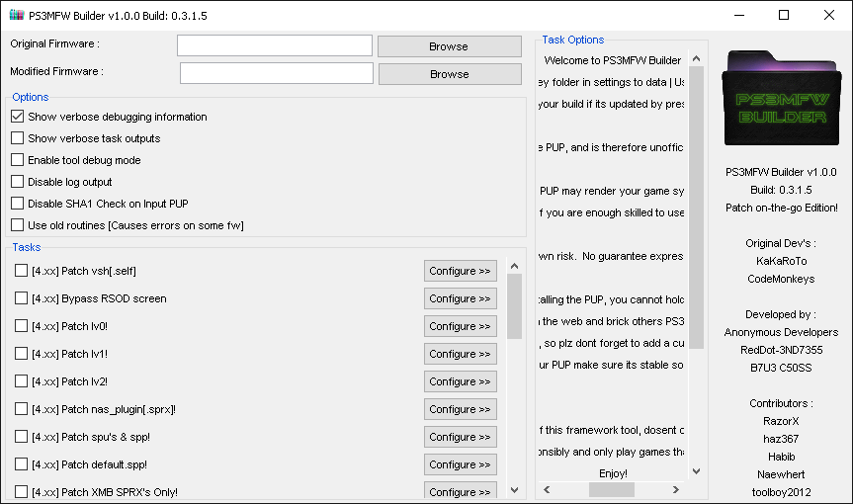Click Task Options horizontal scrollbar thumb
853x504 pixels.
click(x=612, y=490)
